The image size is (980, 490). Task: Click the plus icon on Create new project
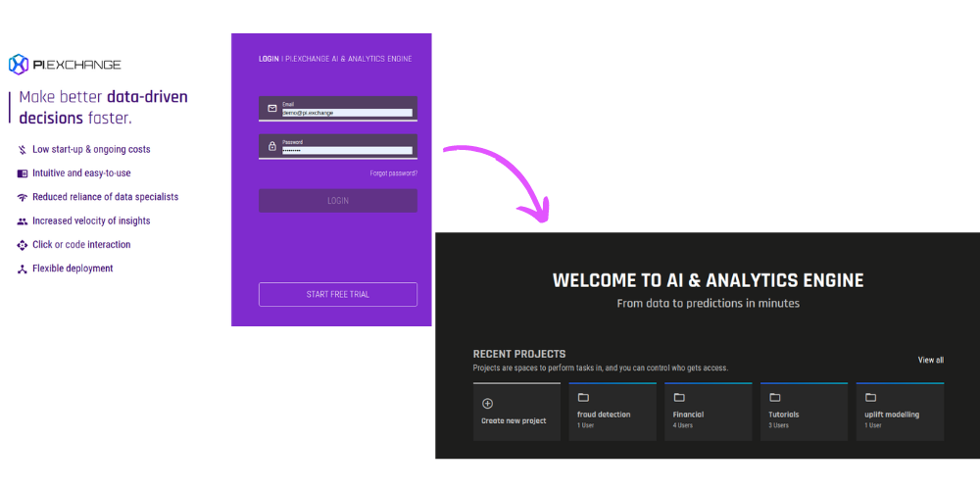tap(487, 404)
